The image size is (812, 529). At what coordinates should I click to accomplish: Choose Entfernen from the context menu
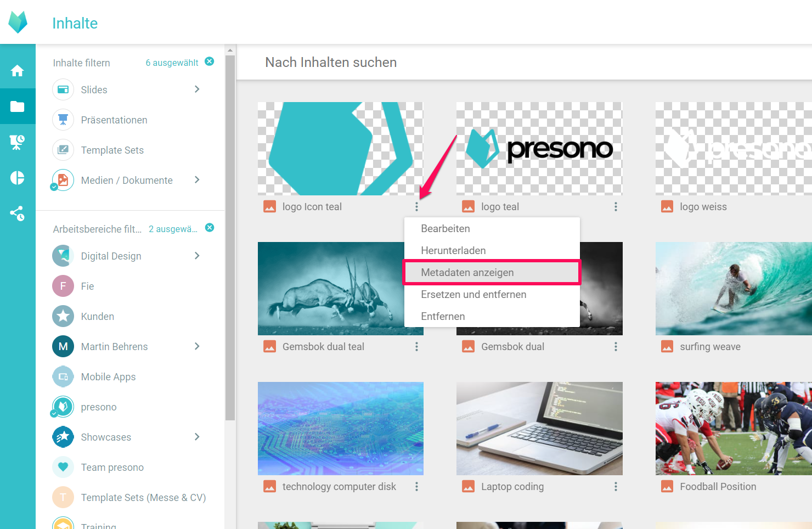point(492,316)
